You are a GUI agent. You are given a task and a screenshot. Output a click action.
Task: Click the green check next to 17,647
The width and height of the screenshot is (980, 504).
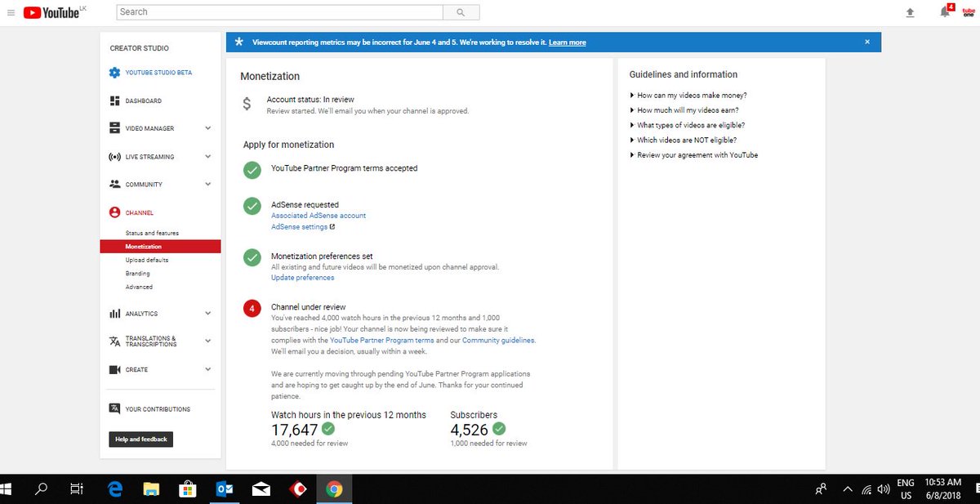(328, 428)
